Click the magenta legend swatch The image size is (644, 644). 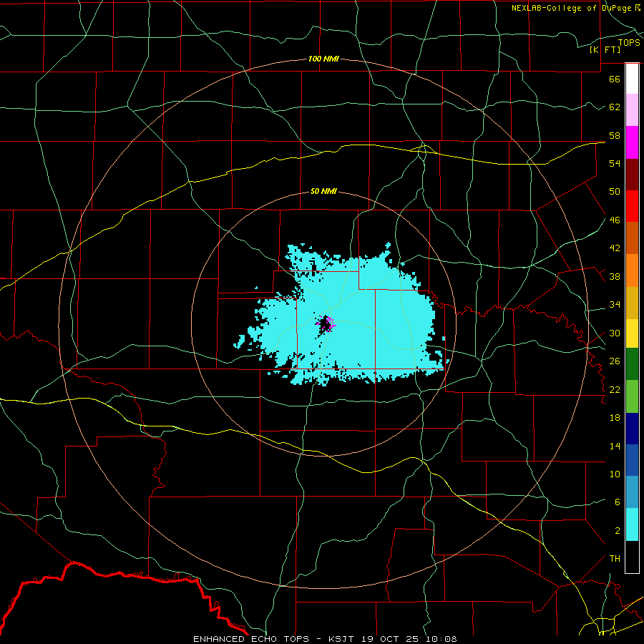632,142
